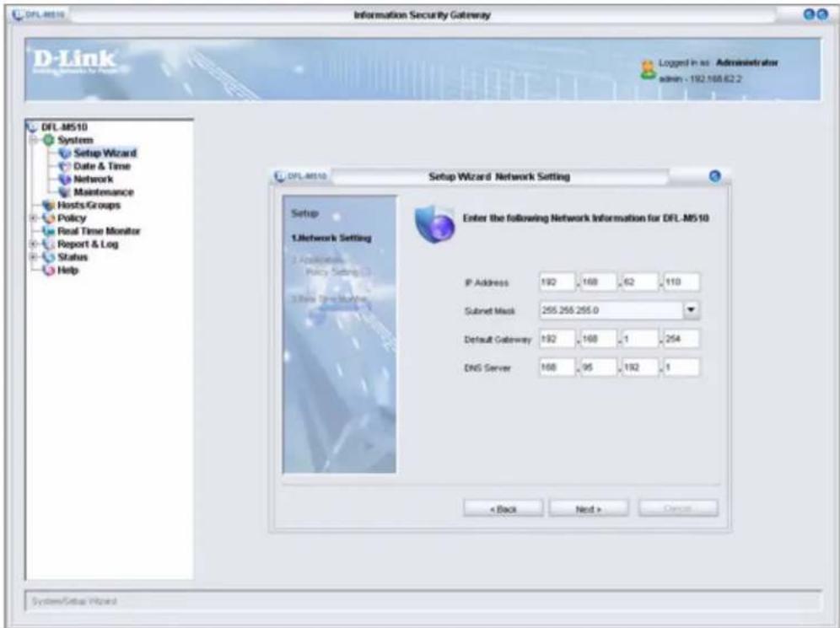
Task: Select the Policy tree item
Action: 72,217
